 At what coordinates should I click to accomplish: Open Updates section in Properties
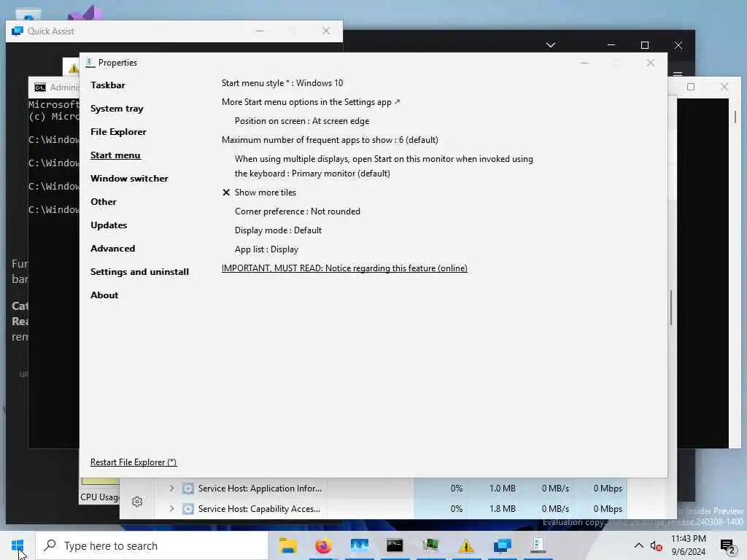pyautogui.click(x=109, y=225)
